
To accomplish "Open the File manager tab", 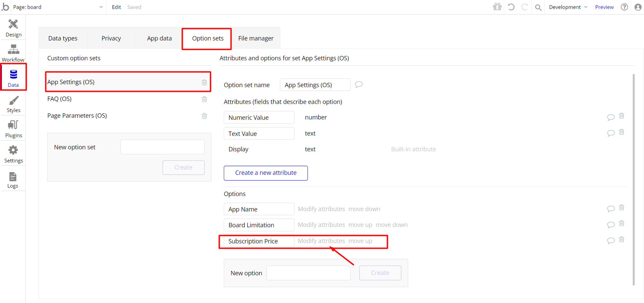I will coord(256,38).
